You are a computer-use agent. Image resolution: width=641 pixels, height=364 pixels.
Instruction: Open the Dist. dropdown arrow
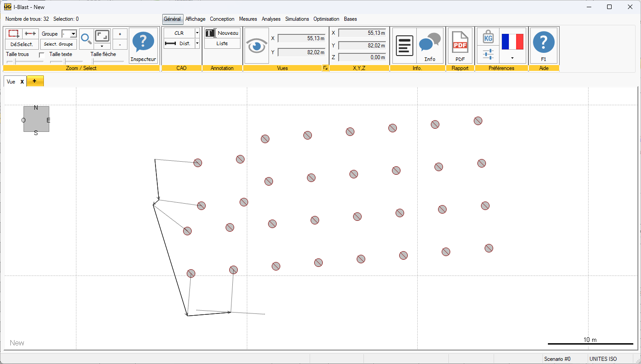point(197,44)
